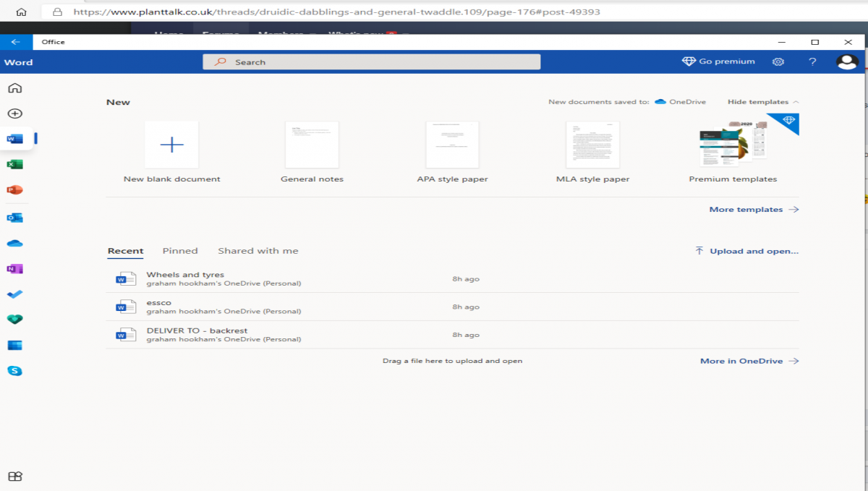Open the Excel app icon in sidebar
Viewport: 868px width, 491px height.
click(x=14, y=164)
